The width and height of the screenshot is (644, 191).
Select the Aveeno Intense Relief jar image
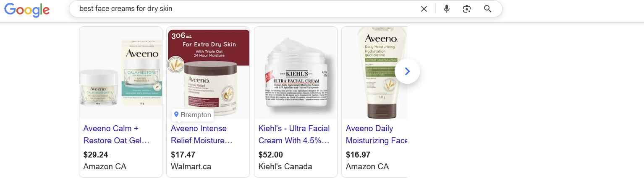coord(208,73)
